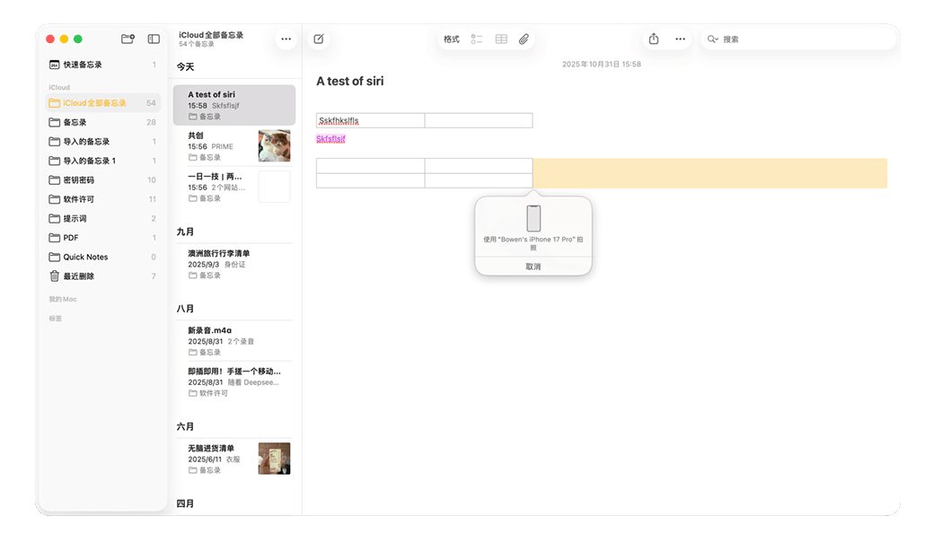Click the Skfsflsif link in note
Image resolution: width=934 pixels, height=560 pixels.
330,139
